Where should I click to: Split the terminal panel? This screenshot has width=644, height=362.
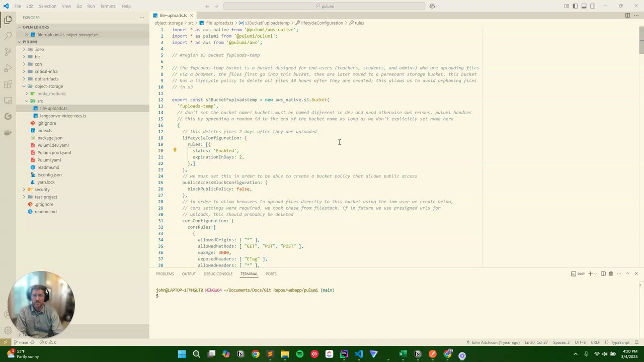(603, 274)
